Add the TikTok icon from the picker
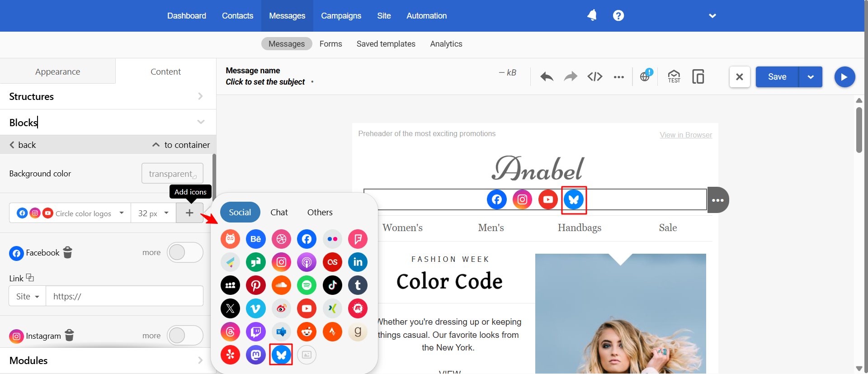 click(x=332, y=285)
